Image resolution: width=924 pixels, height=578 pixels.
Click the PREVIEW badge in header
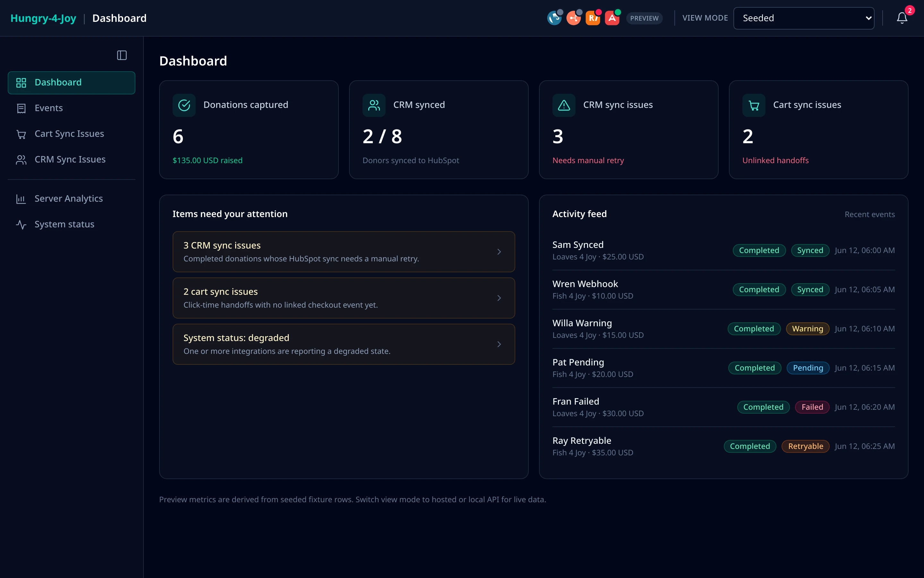(x=644, y=18)
